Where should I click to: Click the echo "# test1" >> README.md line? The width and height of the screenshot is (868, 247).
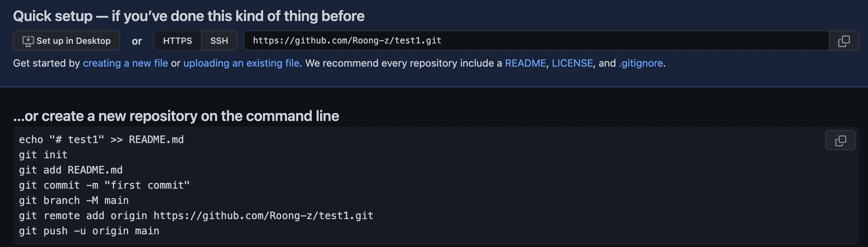pos(101,140)
